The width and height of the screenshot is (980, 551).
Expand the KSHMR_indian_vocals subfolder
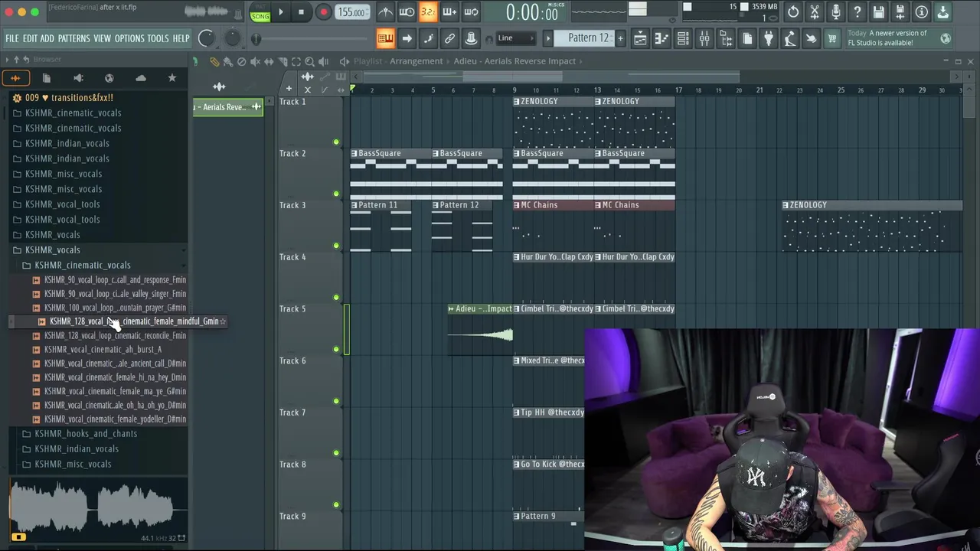click(x=76, y=449)
